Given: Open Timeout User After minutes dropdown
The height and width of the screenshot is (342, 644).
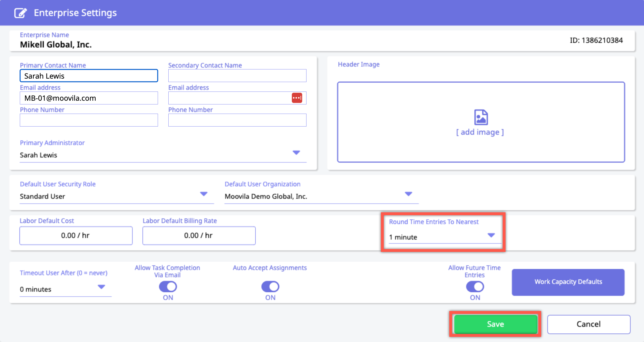Looking at the screenshot, I should tap(101, 287).
